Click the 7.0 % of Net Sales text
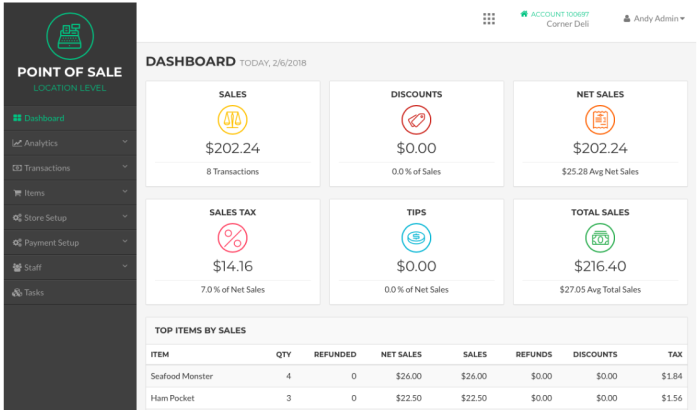Screen dimensions: 700x410 [233, 289]
